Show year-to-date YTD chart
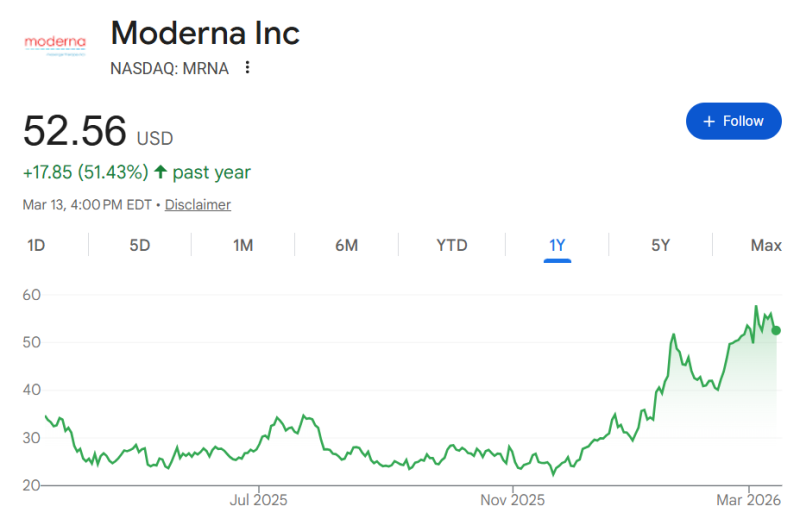The image size is (800, 525). click(452, 246)
